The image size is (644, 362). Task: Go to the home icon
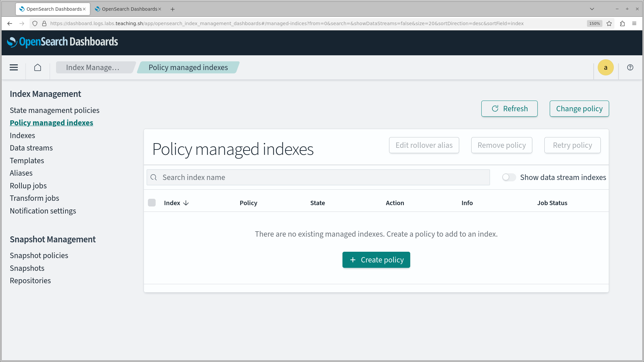pos(38,67)
